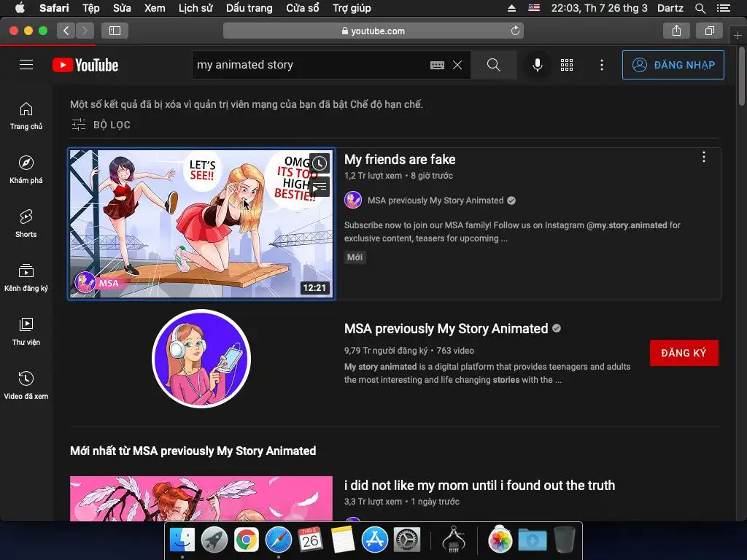Open the Cửa sổ menu
The width and height of the screenshot is (747, 560).
(x=303, y=8)
